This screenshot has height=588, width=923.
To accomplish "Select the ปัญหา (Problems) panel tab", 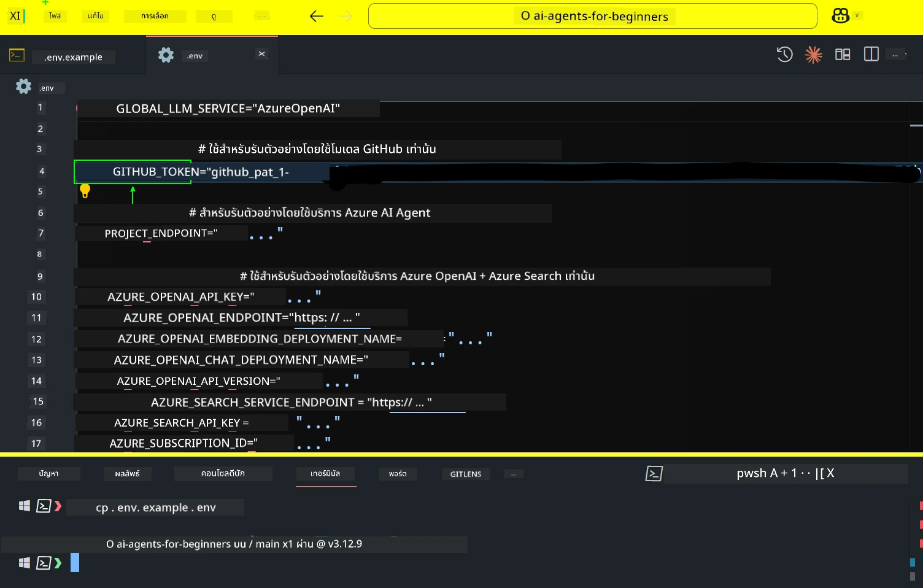I will pyautogui.click(x=48, y=474).
